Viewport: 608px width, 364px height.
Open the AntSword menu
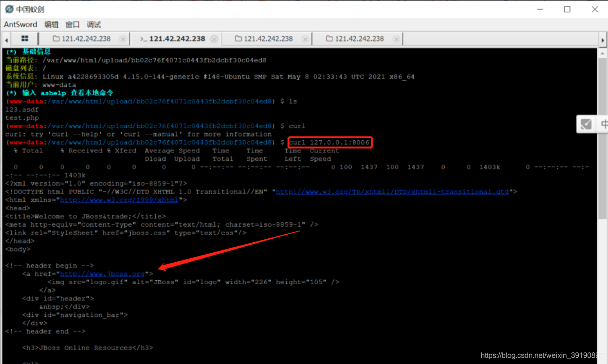pos(20,24)
